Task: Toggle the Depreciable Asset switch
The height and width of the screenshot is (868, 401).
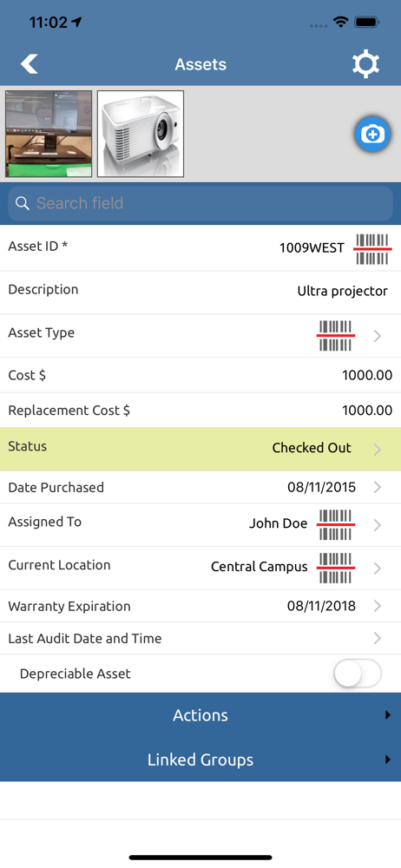Action: 358,674
